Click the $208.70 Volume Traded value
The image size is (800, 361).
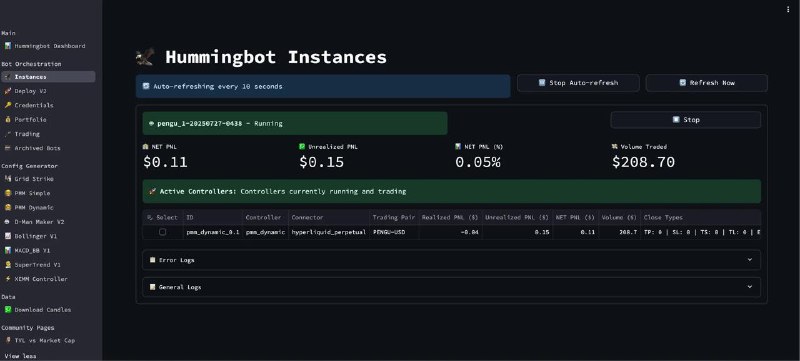click(x=643, y=162)
